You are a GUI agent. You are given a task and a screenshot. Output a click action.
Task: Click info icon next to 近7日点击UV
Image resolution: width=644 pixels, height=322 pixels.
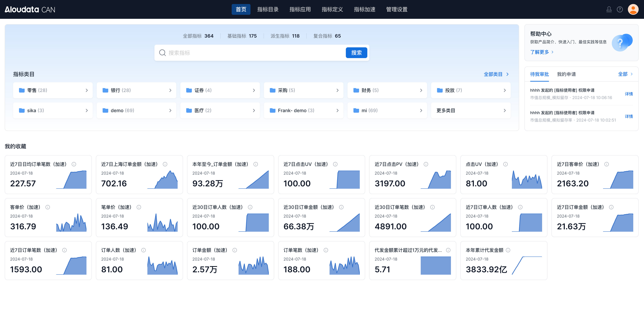point(335,164)
